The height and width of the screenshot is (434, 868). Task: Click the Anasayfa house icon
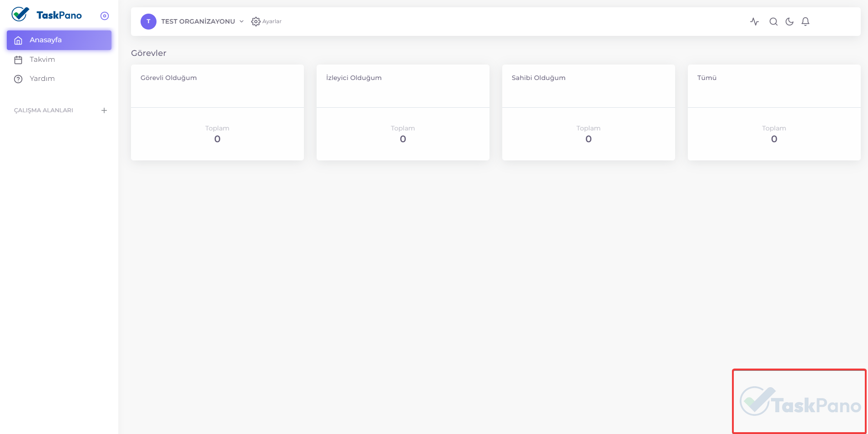click(18, 40)
